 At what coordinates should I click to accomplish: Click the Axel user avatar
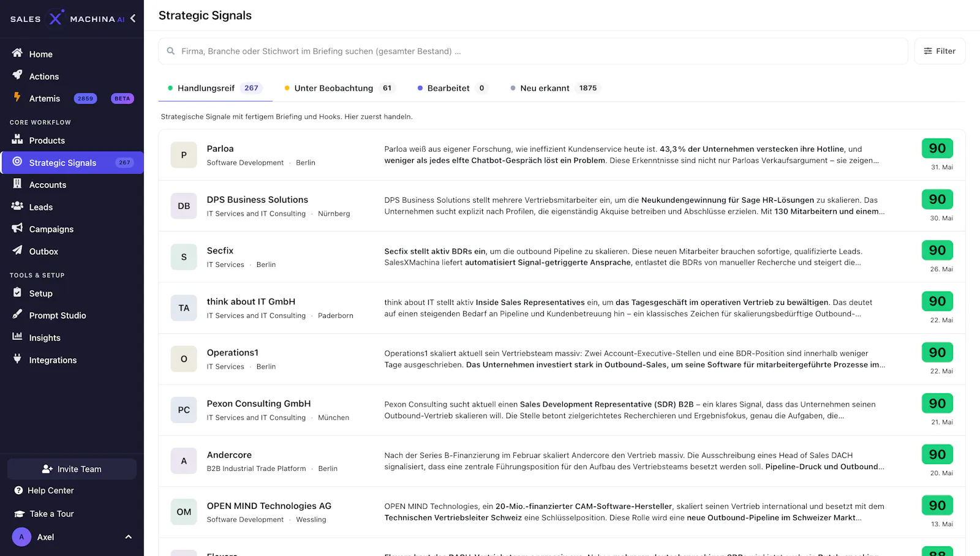(21, 537)
